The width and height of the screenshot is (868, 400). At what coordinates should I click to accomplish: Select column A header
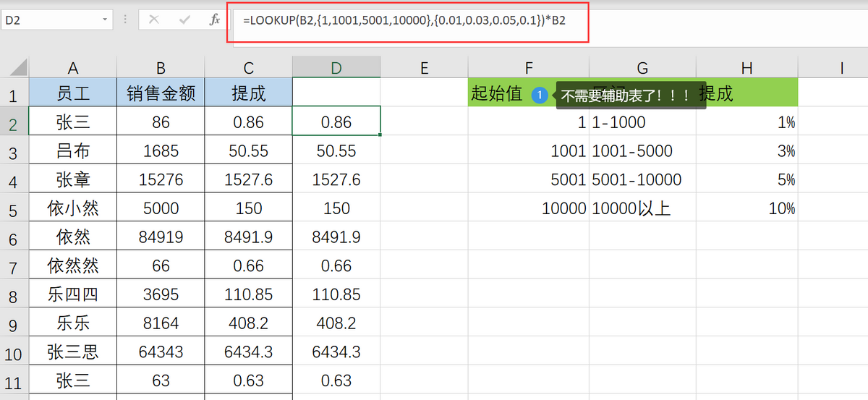(x=73, y=68)
